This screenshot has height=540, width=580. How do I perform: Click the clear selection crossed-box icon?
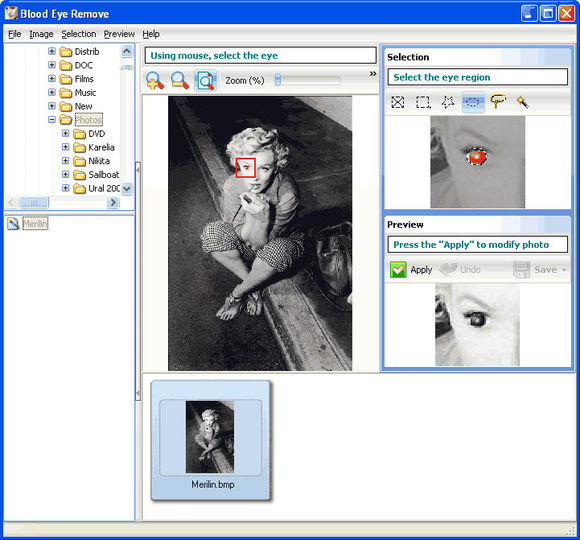pos(398,102)
